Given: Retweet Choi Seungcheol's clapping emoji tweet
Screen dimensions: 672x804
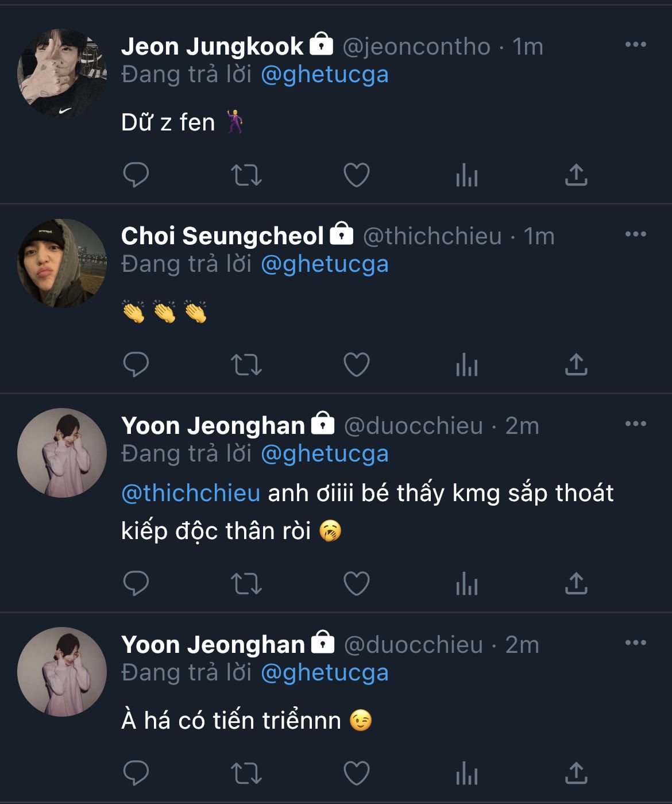Looking at the screenshot, I should click(x=246, y=365).
